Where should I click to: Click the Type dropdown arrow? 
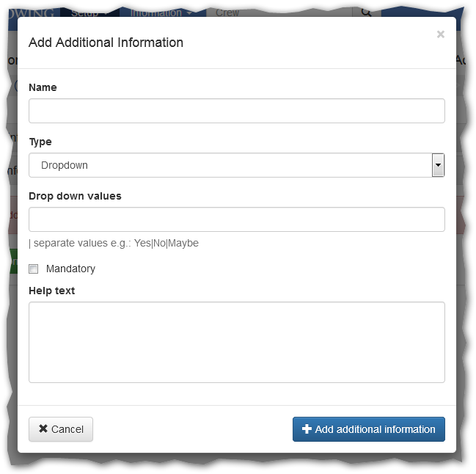click(x=438, y=166)
